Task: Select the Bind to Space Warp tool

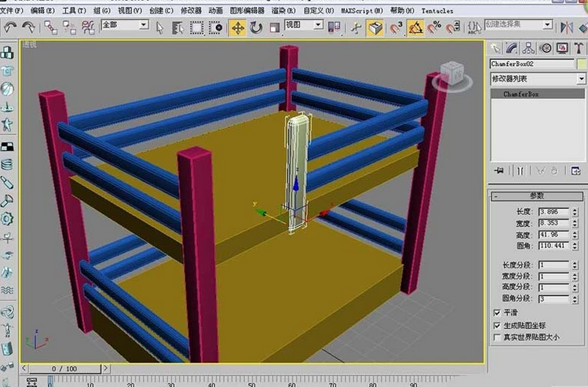Action: pyautogui.click(x=89, y=27)
